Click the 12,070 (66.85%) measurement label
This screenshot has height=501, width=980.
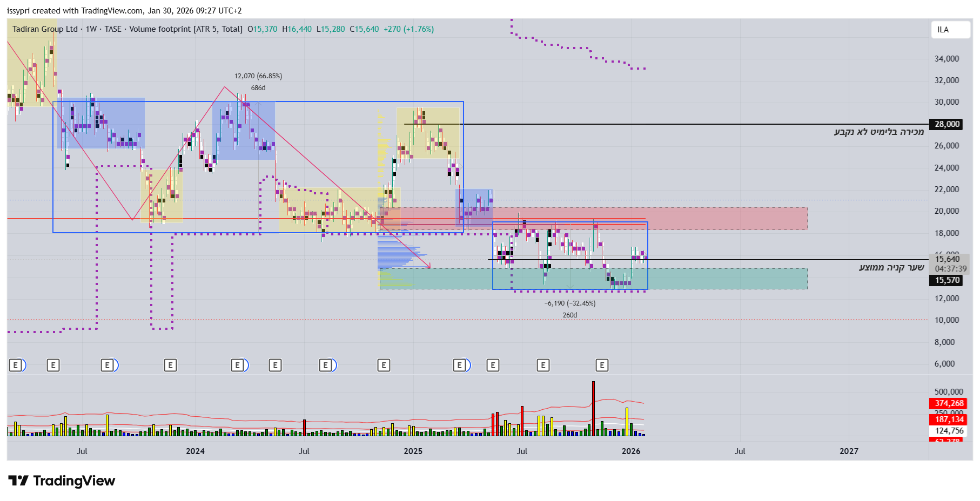258,76
